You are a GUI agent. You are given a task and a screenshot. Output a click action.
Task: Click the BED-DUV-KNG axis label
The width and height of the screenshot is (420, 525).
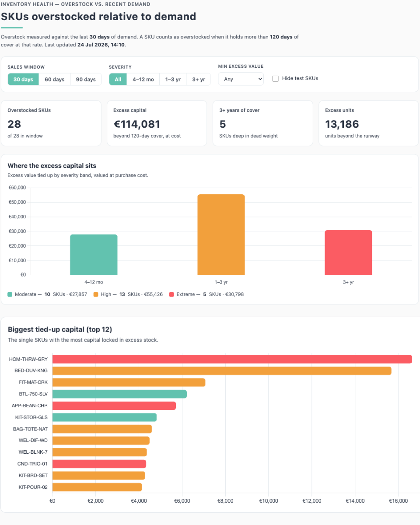point(31,371)
